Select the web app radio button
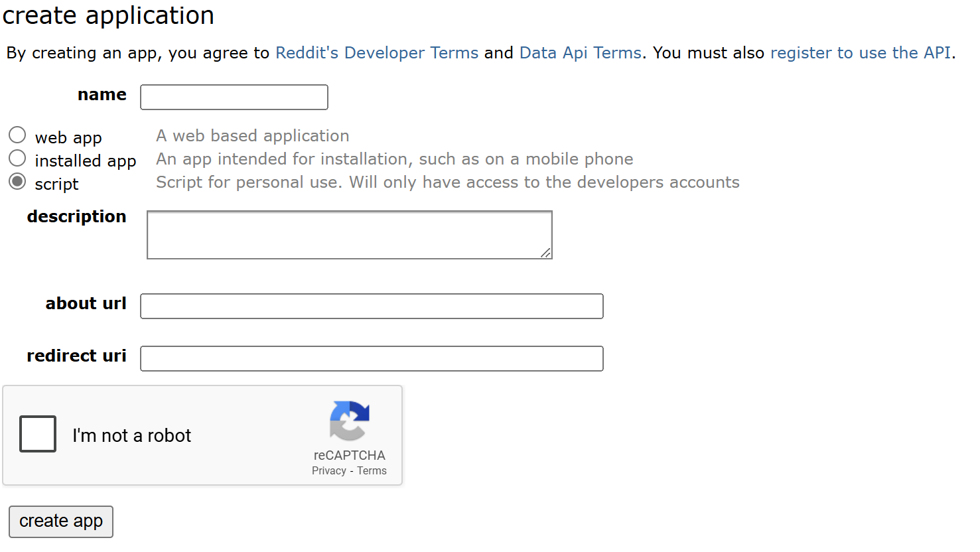 [17, 135]
